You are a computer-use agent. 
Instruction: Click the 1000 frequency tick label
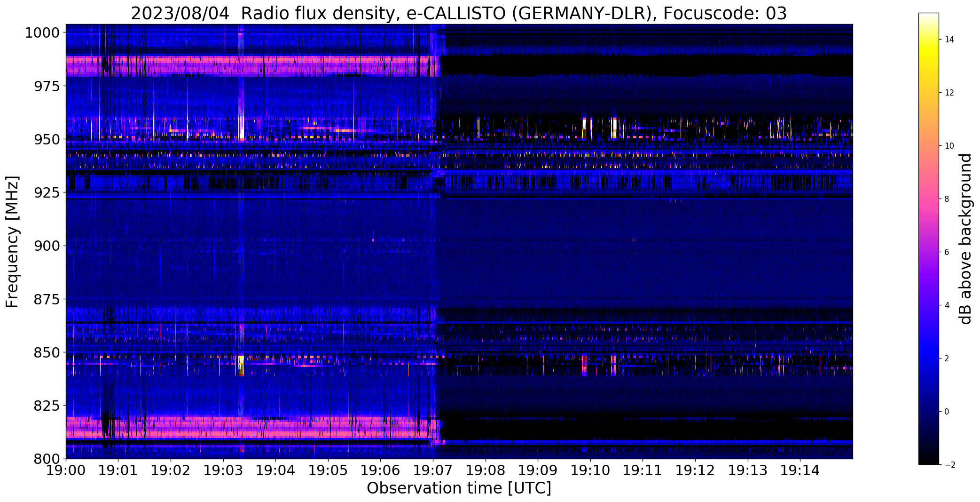(x=42, y=33)
